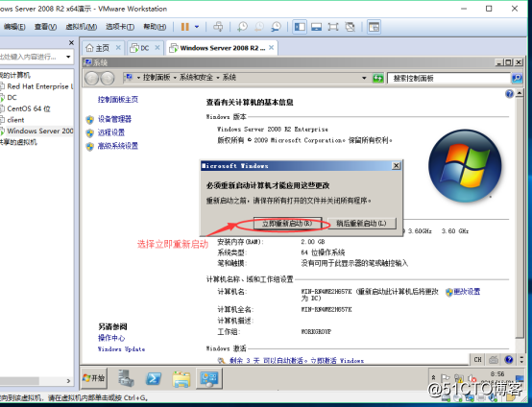Select Red Hat Enterprise in the library
The width and height of the screenshot is (532, 407).
click(36, 86)
